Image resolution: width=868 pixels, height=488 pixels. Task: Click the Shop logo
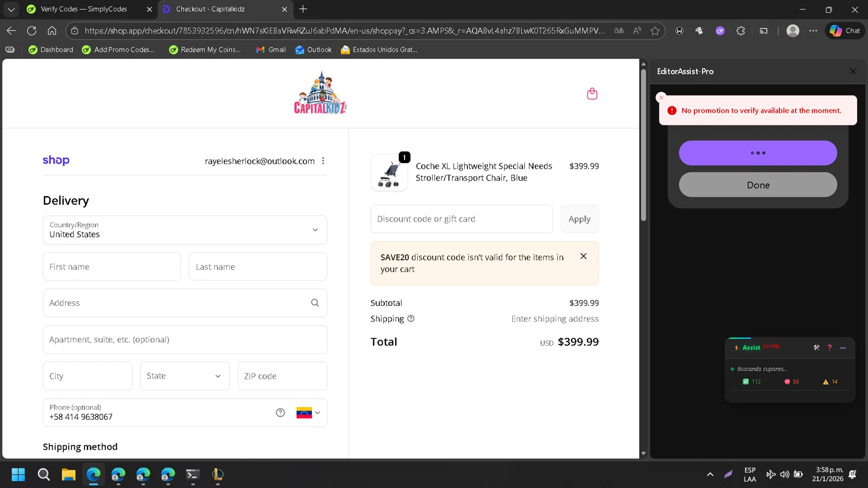point(56,161)
